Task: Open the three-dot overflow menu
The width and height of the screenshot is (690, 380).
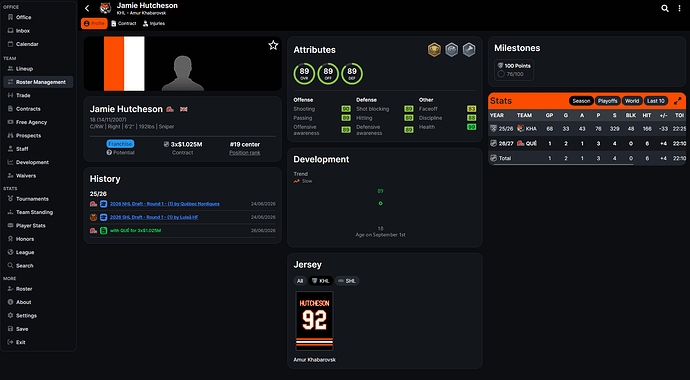Action: [680, 8]
